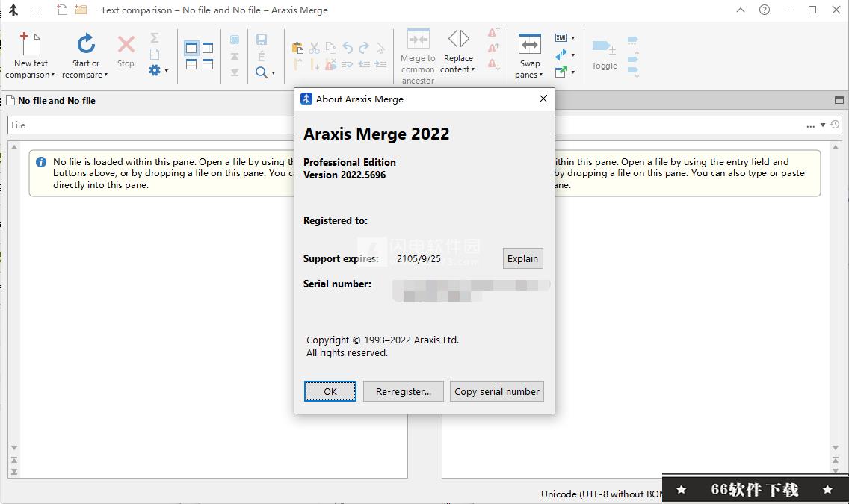Click the É character encoding icon
The width and height of the screenshot is (849, 504).
click(262, 56)
